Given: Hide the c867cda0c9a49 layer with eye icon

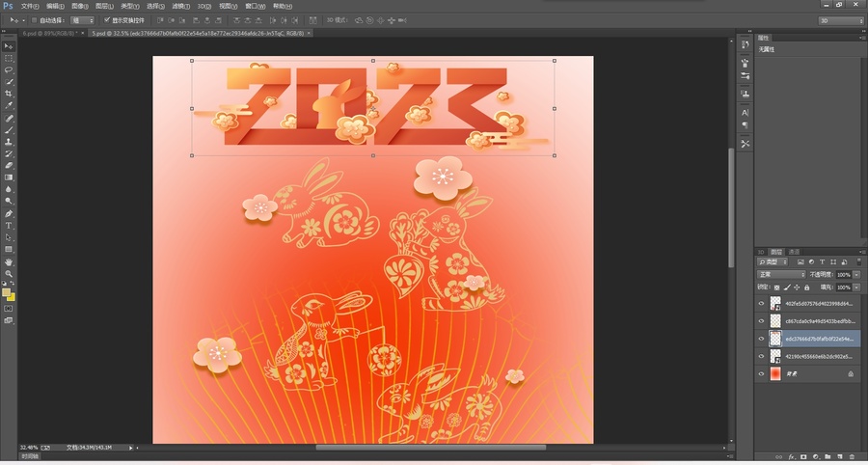Looking at the screenshot, I should [761, 321].
